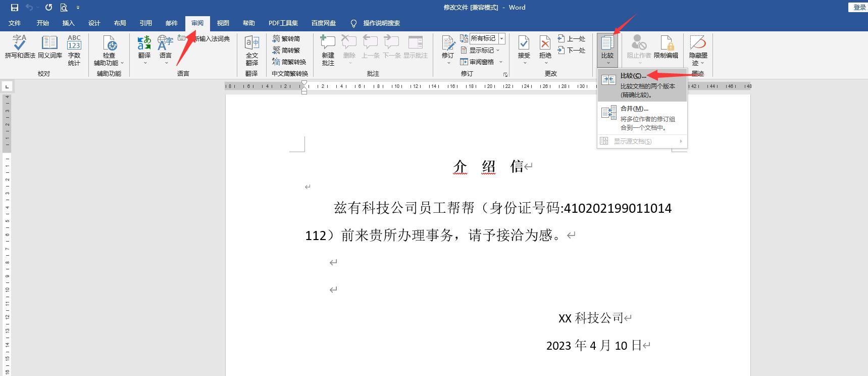
Task: Open the 语言 language dropdown
Action: (166, 50)
